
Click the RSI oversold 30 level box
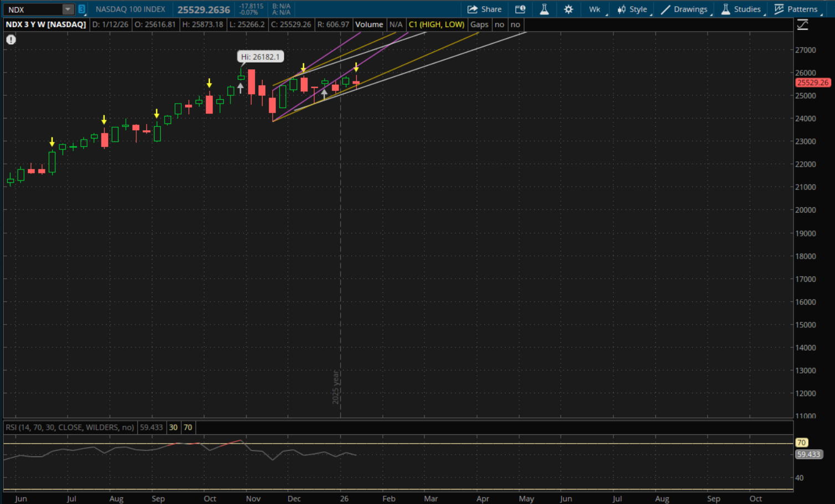coord(173,428)
